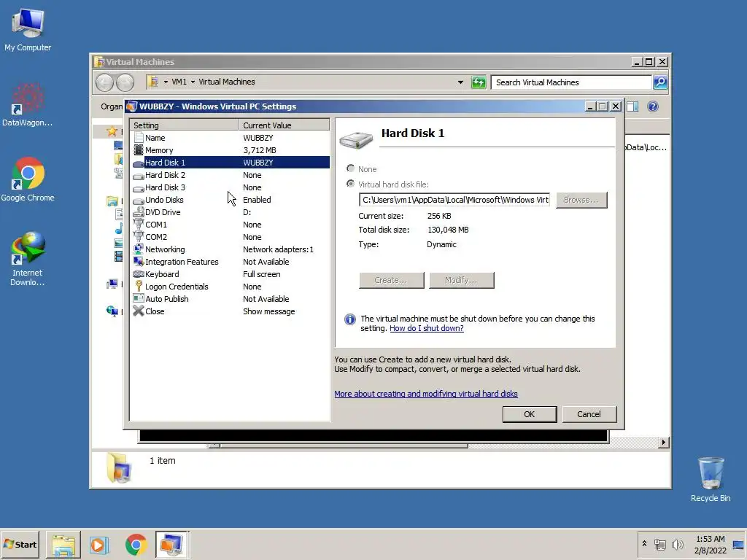
Task: Open Chrome from the taskbar
Action: tap(136, 545)
